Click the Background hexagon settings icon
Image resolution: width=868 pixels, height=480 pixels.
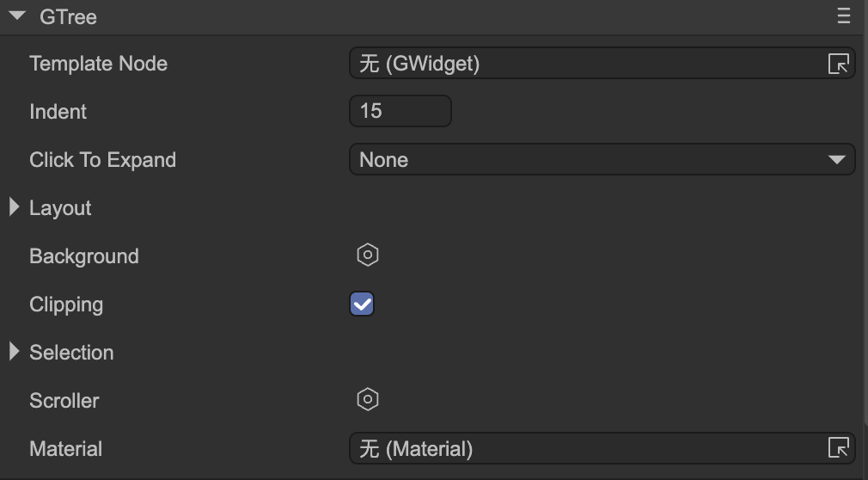(368, 255)
